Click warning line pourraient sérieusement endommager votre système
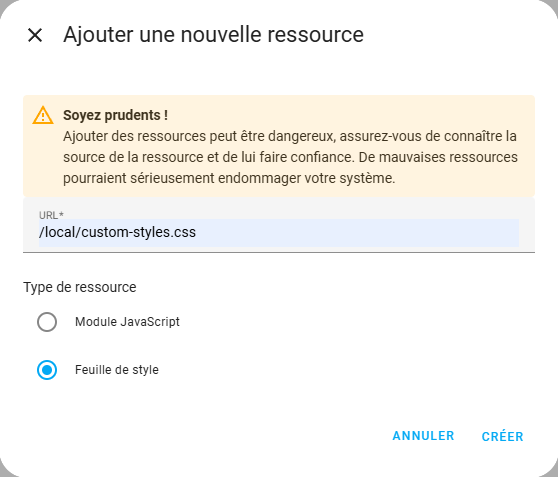 229,178
